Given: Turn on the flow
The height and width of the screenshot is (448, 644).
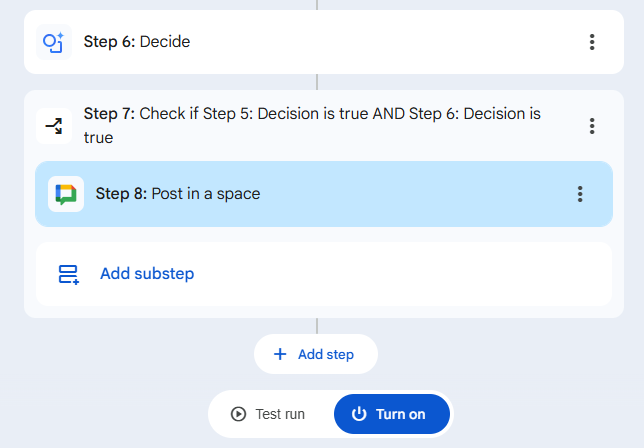Looking at the screenshot, I should click(x=391, y=414).
